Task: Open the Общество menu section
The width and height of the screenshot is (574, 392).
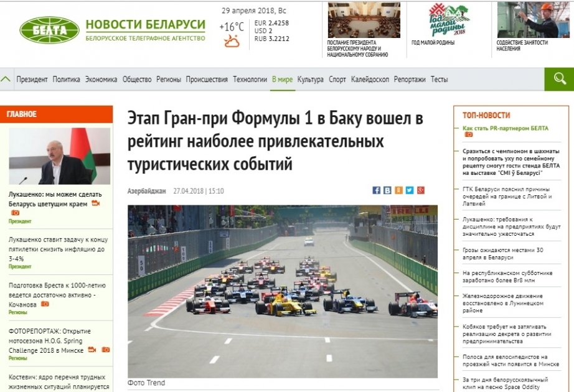Action: point(137,80)
